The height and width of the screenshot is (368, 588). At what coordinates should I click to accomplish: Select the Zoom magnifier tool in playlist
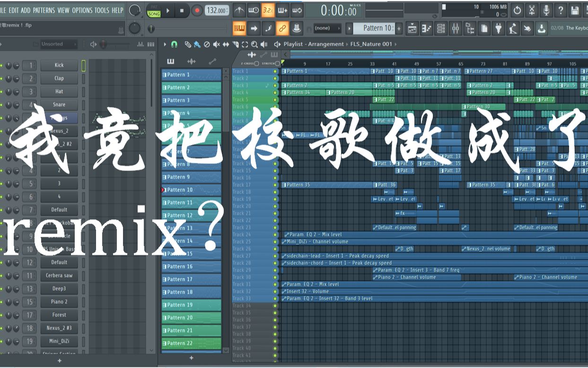tap(254, 45)
